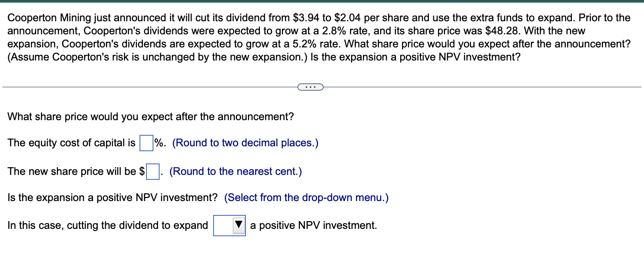Click the text 'a positive NPV investment.'

coord(313,225)
